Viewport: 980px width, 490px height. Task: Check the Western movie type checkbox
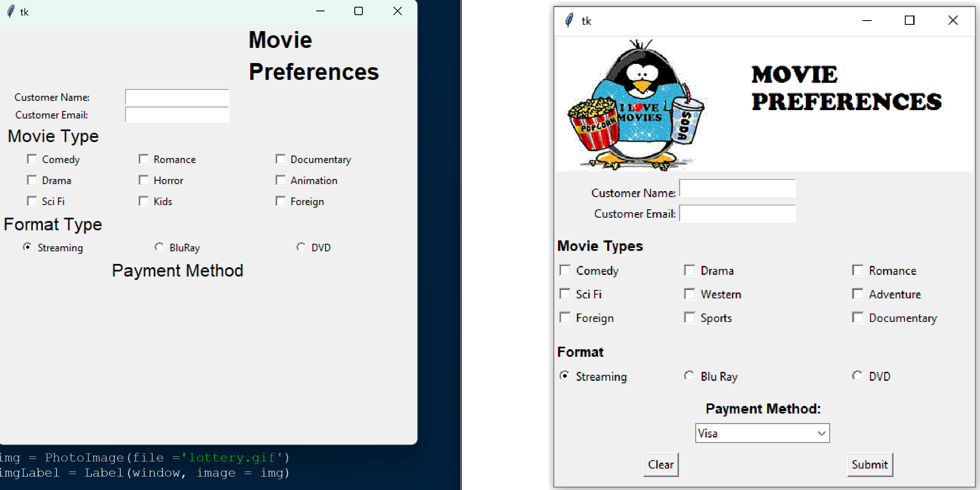(690, 294)
